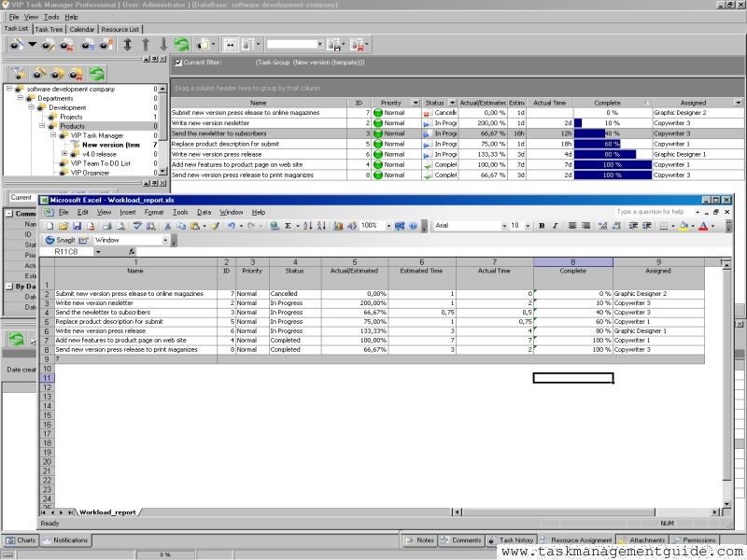
Task: Click the Name column header in VIP task list
Action: (259, 103)
